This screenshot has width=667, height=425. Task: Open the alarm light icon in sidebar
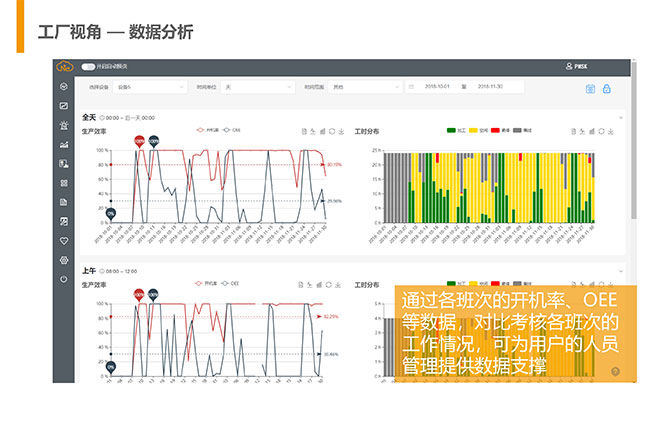click(x=64, y=126)
